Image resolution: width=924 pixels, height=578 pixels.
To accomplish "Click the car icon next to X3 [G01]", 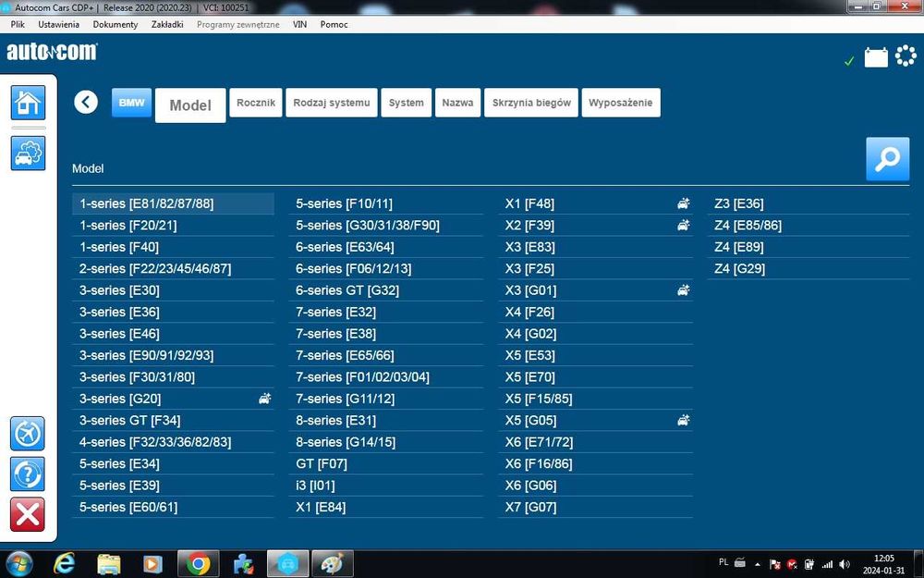I will coord(683,290).
